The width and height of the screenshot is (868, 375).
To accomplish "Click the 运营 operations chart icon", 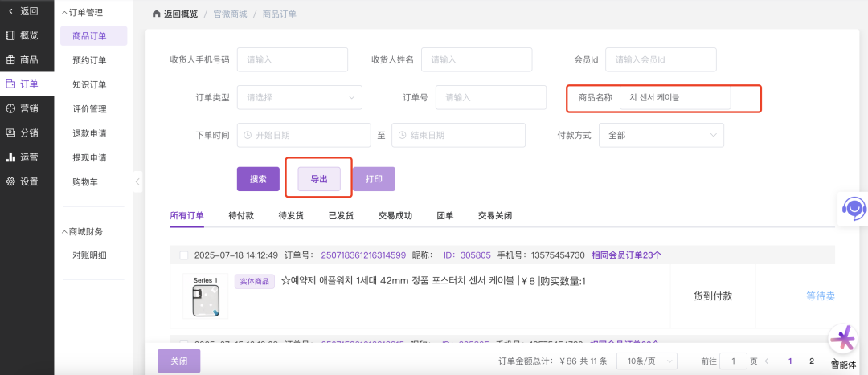I will point(10,157).
